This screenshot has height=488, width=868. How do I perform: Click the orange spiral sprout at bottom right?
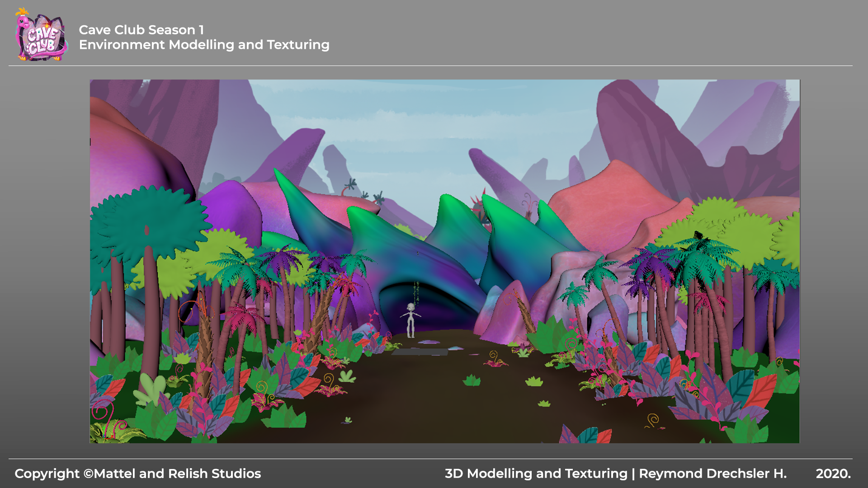point(652,420)
